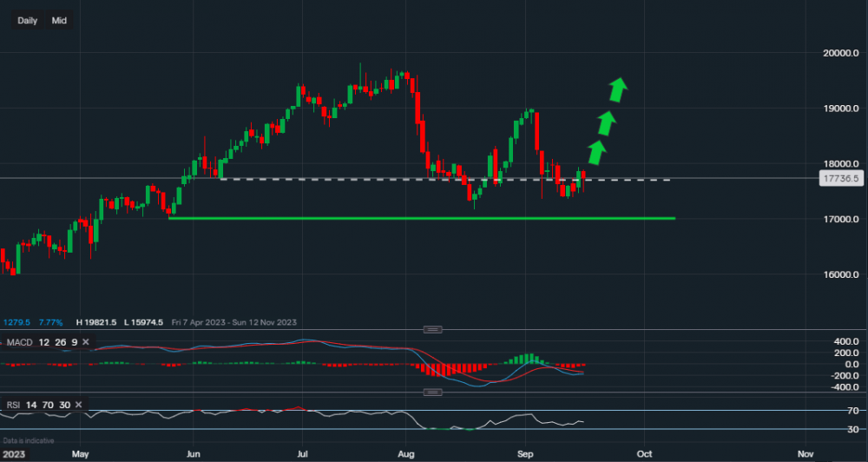Viewport: 868px width, 462px height.
Task: Click the lowest green up arrow annotation
Action: (x=596, y=152)
